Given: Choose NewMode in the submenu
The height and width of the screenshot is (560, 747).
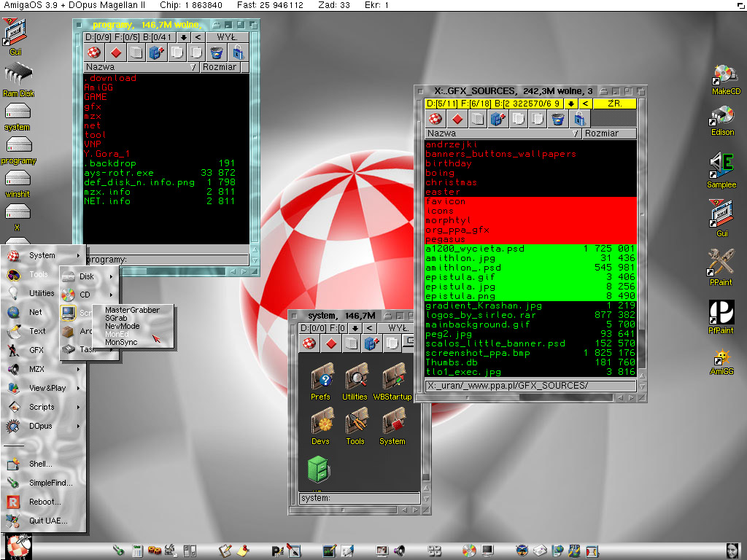Looking at the screenshot, I should 123,326.
